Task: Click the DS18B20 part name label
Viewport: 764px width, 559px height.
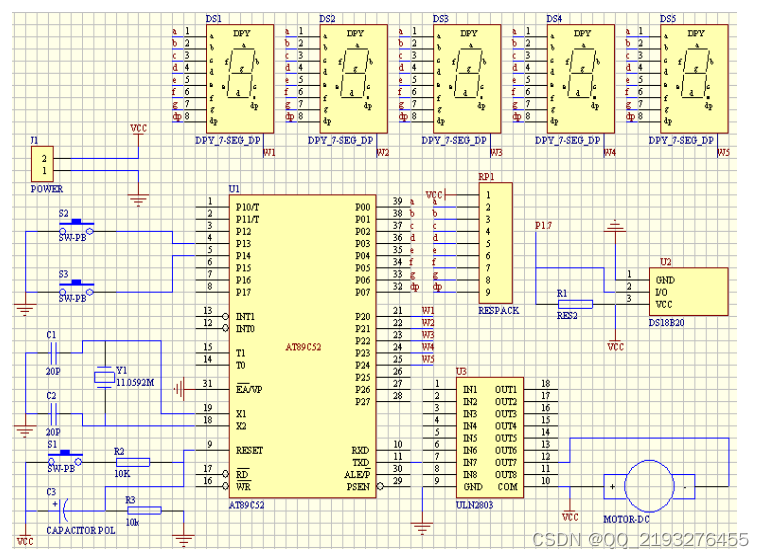Action: [x=667, y=323]
